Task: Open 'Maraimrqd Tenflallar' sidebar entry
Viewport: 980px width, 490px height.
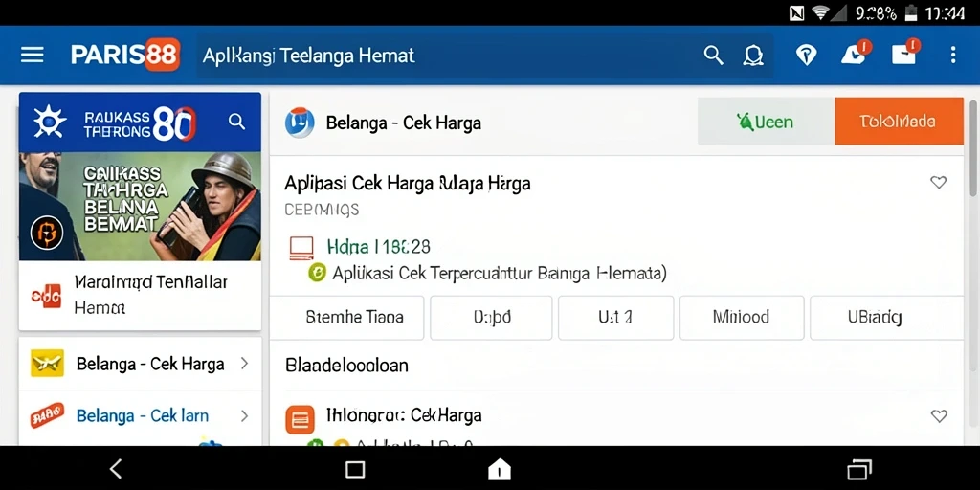Action: click(140, 295)
